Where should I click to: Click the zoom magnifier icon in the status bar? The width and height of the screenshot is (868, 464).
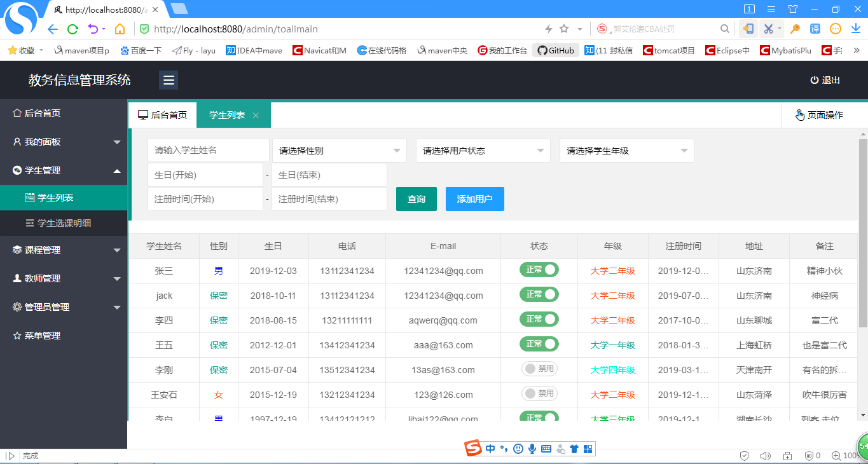coord(836,456)
